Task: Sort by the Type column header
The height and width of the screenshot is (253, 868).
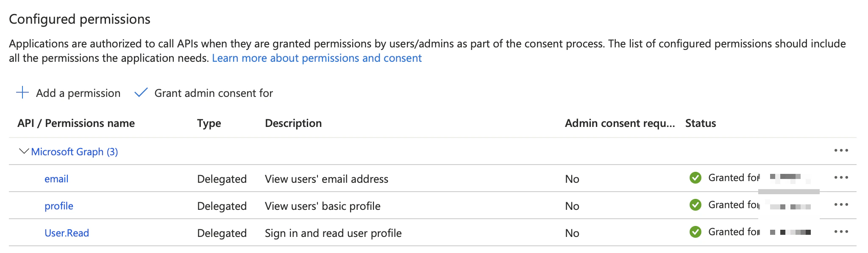Action: pyautogui.click(x=209, y=123)
